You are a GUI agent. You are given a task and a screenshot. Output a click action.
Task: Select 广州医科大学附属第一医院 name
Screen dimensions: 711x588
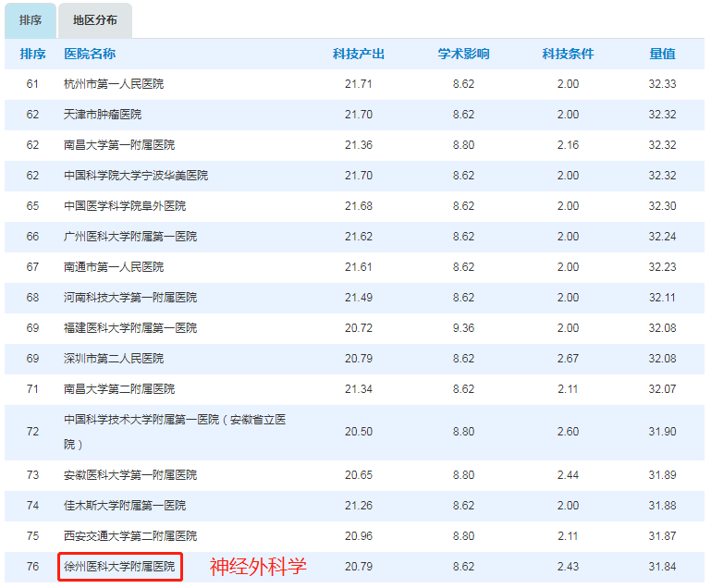130,236
